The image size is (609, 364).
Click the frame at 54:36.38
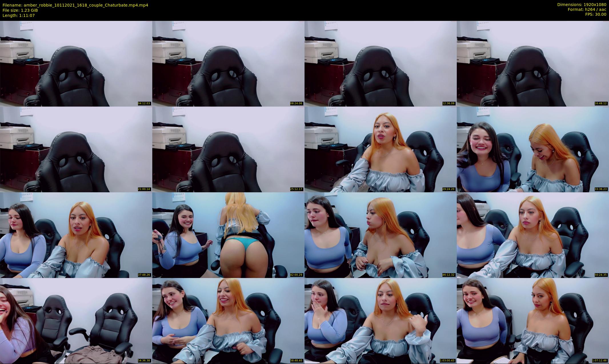pos(76,321)
